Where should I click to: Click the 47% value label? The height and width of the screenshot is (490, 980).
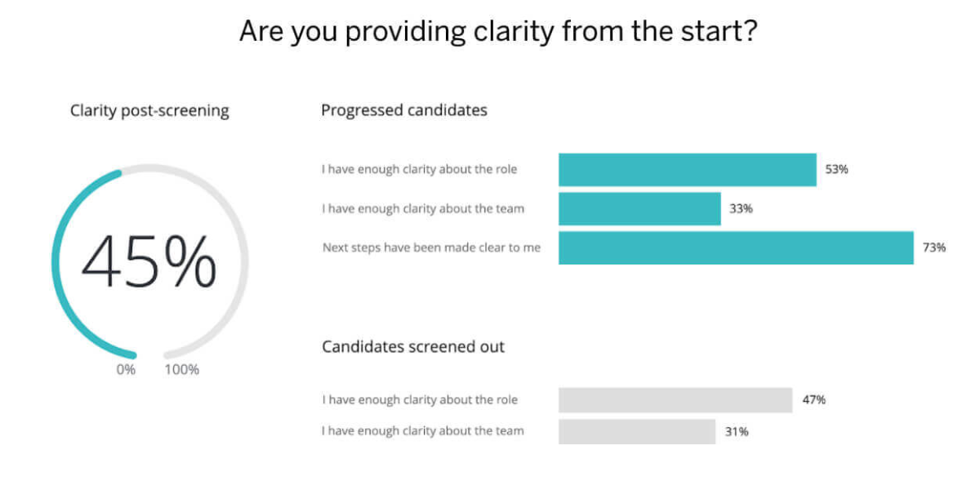pos(813,400)
